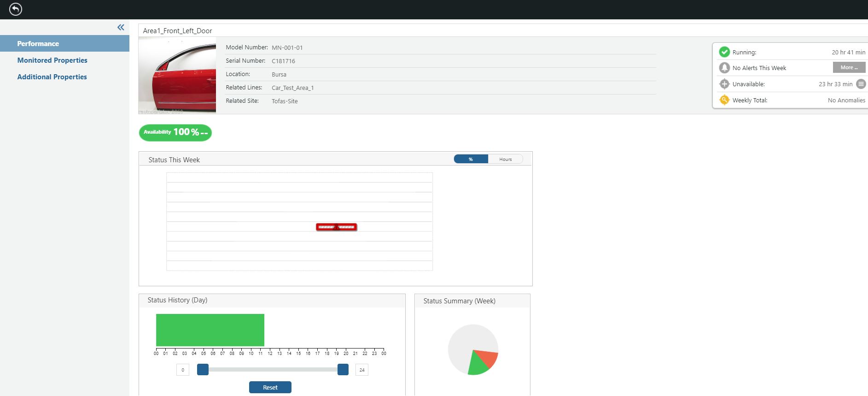Click the green Running checkmark icon
The width and height of the screenshot is (868, 396).
pos(724,52)
